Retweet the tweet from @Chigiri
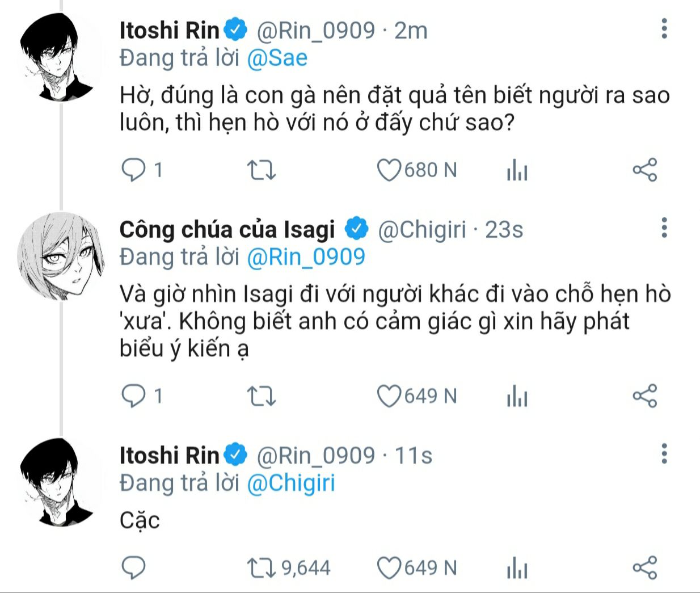The width and height of the screenshot is (700, 593). click(262, 396)
